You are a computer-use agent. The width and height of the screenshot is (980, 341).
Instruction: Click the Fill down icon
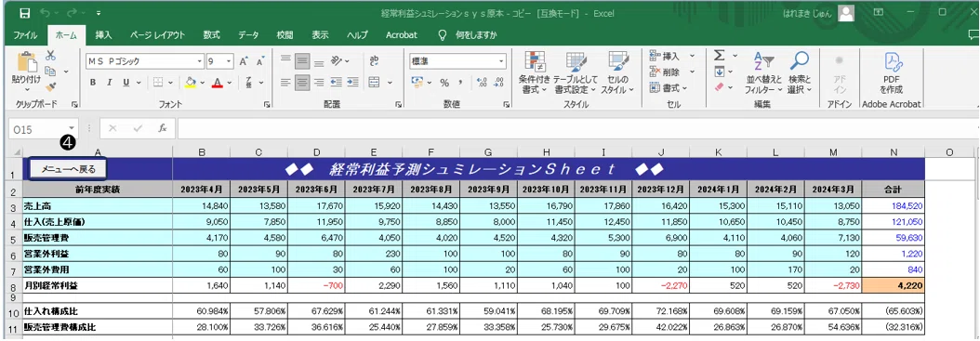[720, 72]
